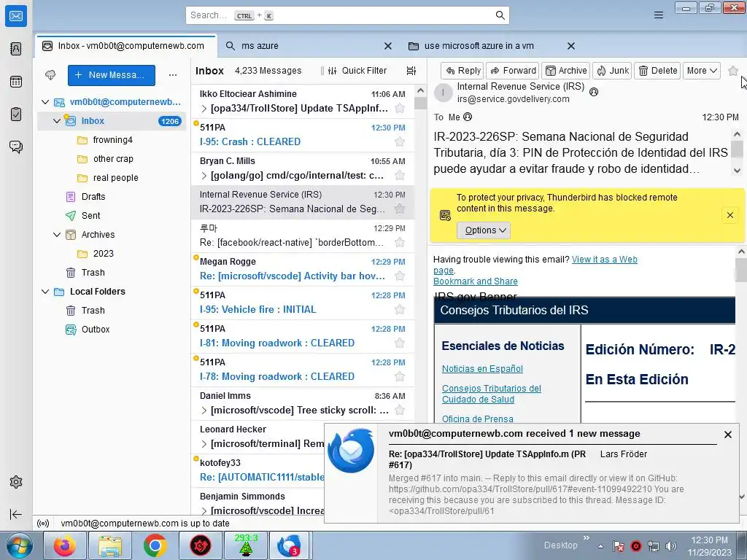Close 'use microsoft azure in a vm' tab

(570, 46)
